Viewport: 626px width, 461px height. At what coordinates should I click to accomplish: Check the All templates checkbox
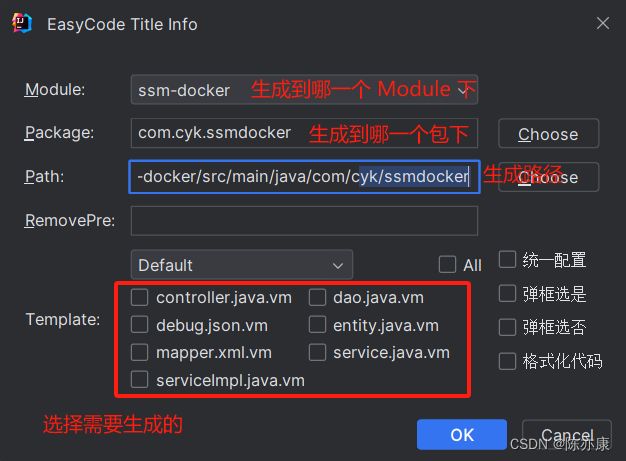[447, 264]
